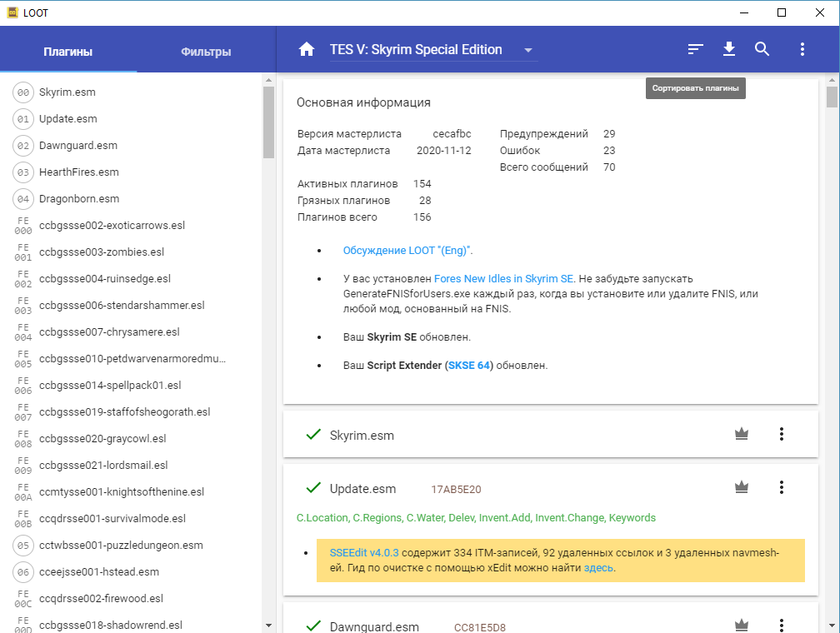Image resolution: width=840 pixels, height=633 pixels.
Task: Open the SSEEdit v4.0.3 link
Action: point(364,551)
